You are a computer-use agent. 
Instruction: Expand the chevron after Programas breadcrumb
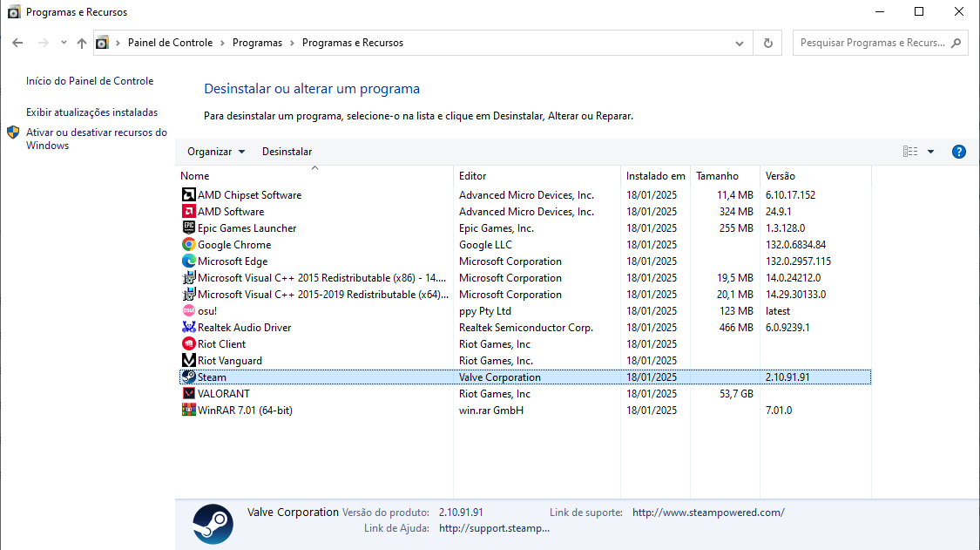click(292, 43)
